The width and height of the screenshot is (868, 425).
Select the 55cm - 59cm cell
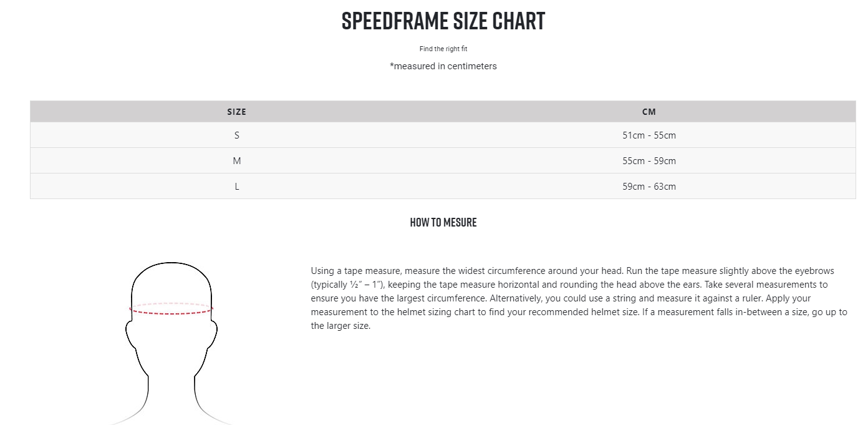click(x=649, y=161)
